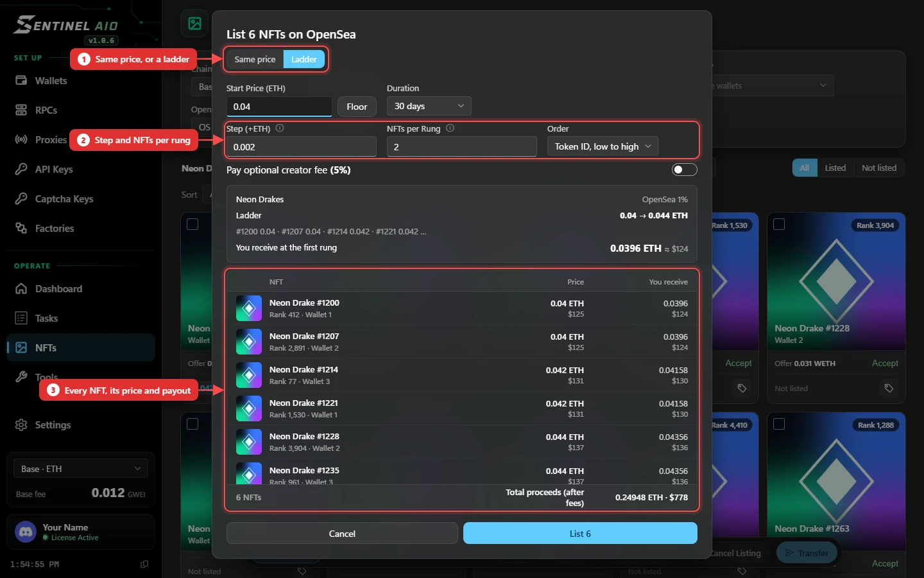This screenshot has height=578, width=924.
Task: Click the '0.012' base fee value
Action: pyautogui.click(x=108, y=493)
